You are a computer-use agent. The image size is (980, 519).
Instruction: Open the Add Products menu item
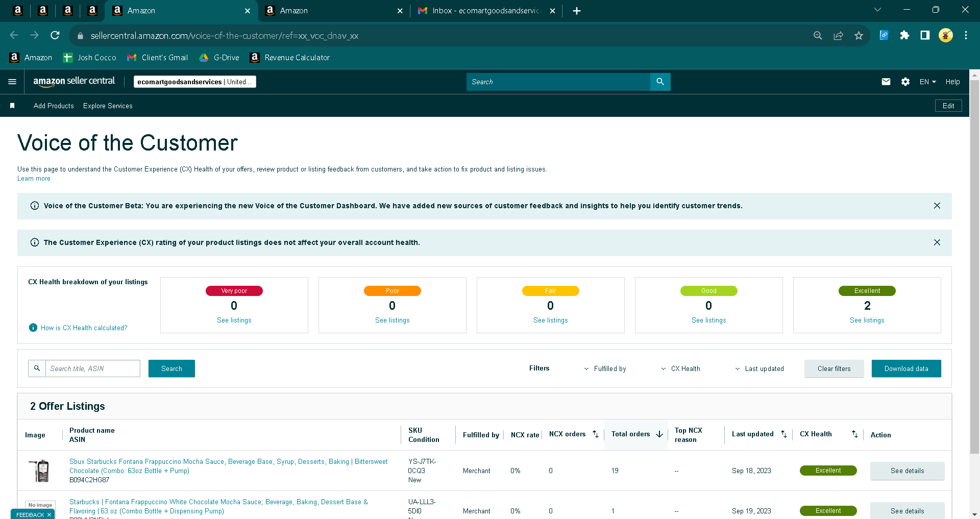coord(54,106)
